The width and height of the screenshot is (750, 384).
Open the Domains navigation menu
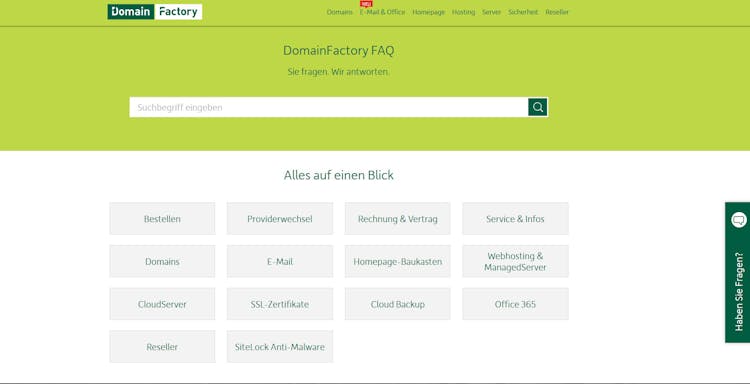(x=340, y=12)
